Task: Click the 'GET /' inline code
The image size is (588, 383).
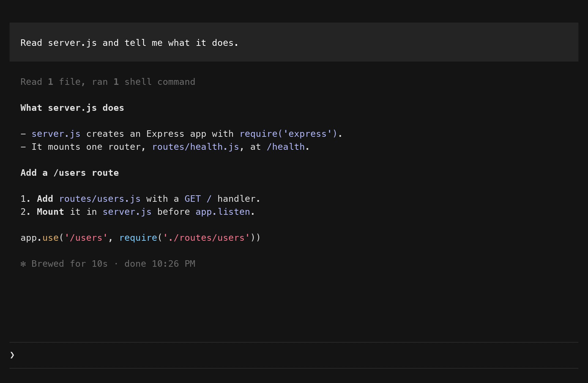Action: click(198, 199)
